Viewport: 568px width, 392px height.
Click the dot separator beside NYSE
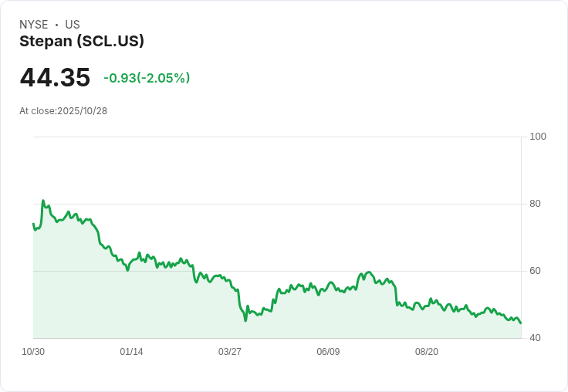pos(56,25)
